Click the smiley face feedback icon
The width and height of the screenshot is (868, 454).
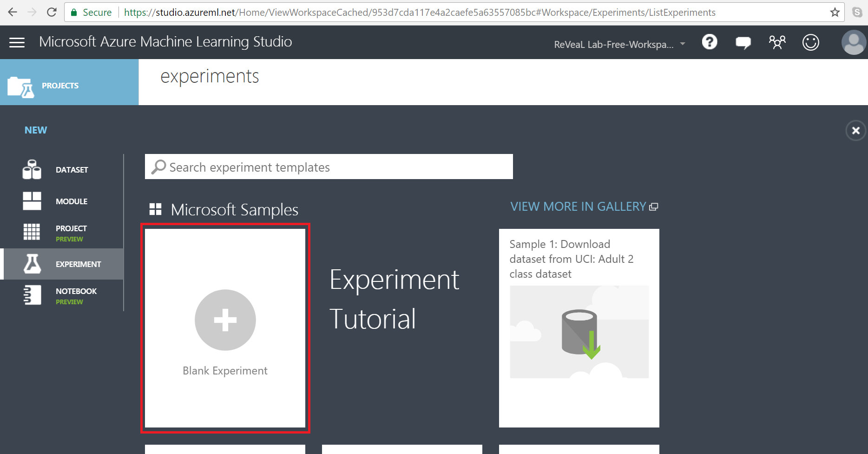point(811,43)
